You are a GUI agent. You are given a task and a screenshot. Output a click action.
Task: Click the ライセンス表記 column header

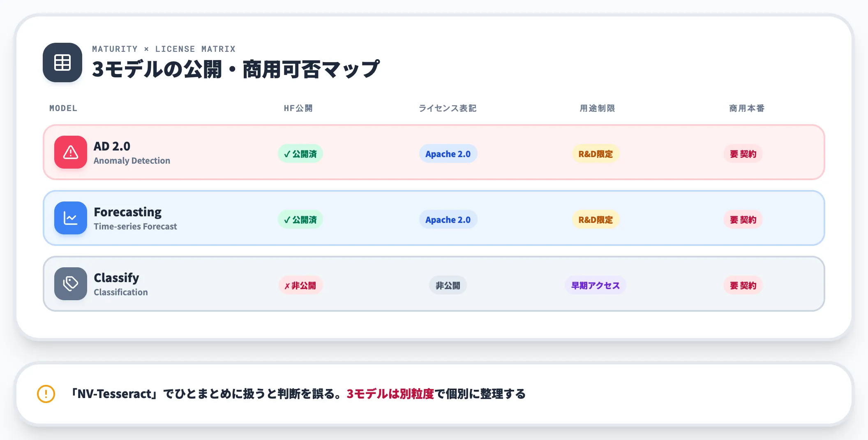point(448,108)
